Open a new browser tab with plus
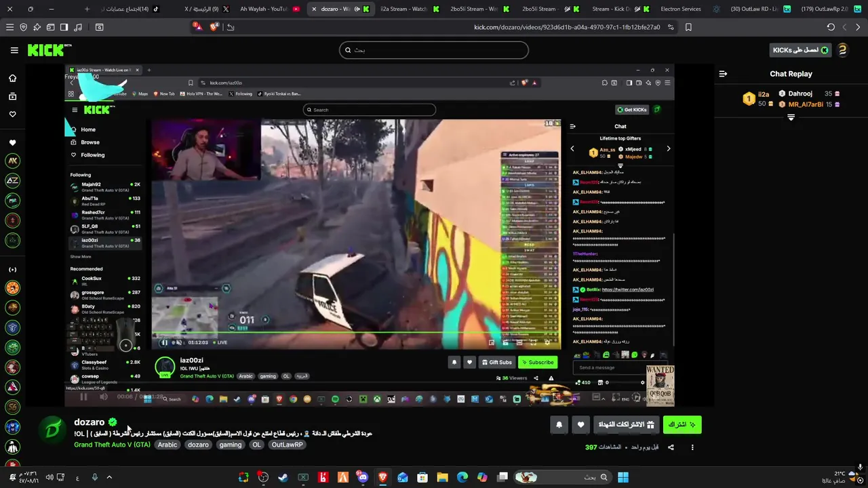The image size is (868, 488). point(87,9)
